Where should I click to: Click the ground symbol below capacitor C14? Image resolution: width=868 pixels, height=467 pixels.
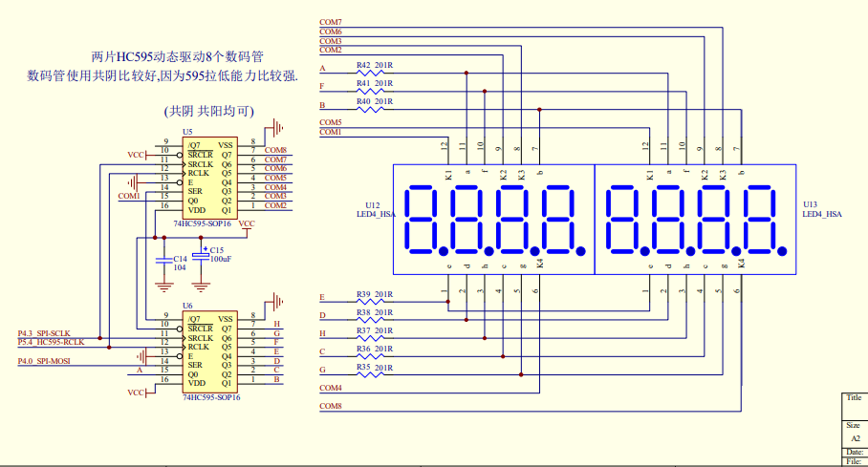point(164,284)
